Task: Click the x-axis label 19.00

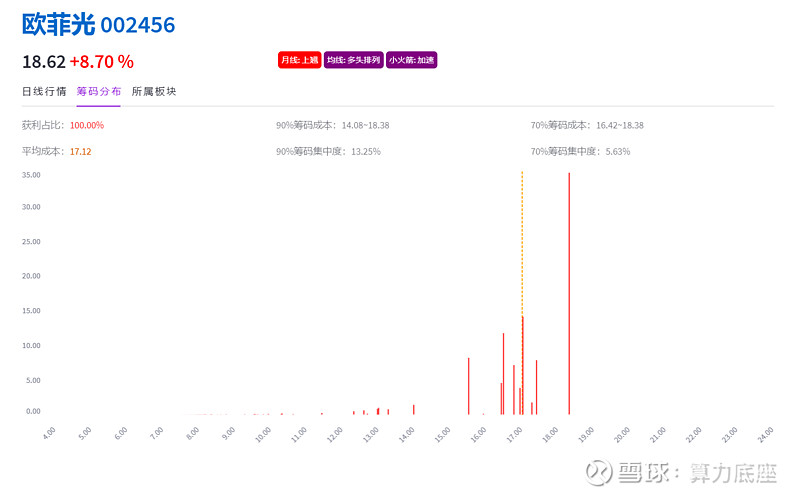Action: click(x=586, y=434)
